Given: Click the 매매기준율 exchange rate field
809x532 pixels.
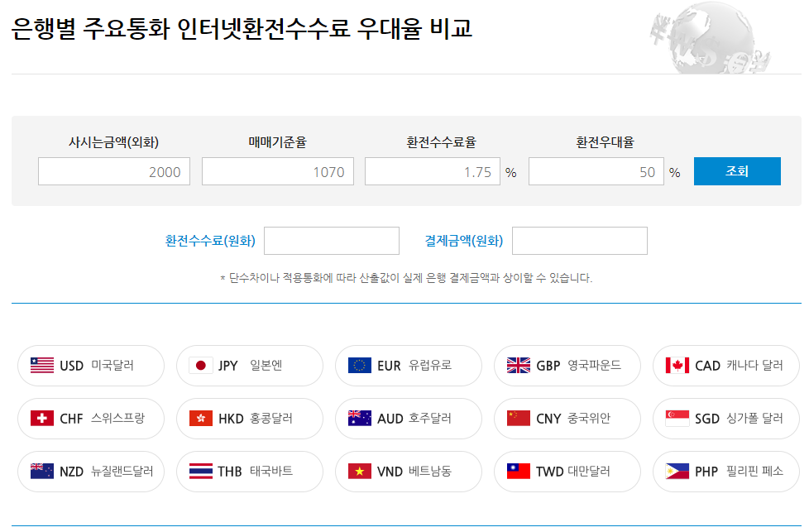Looking at the screenshot, I should (277, 171).
